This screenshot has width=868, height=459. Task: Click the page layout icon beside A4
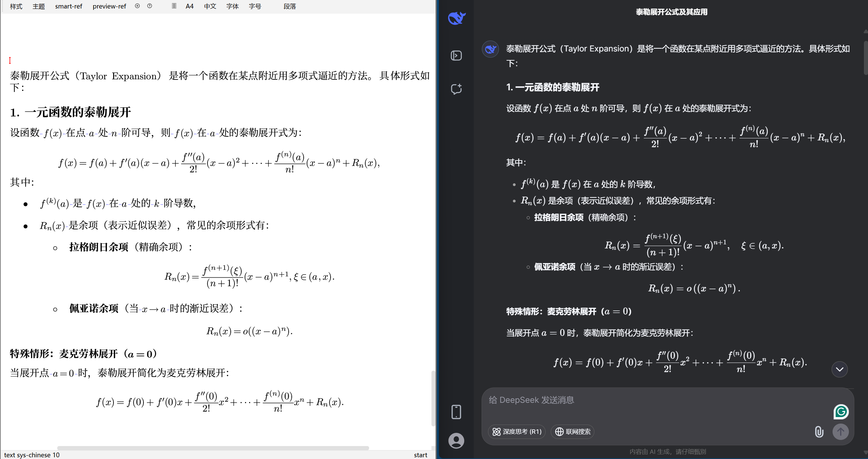[174, 6]
